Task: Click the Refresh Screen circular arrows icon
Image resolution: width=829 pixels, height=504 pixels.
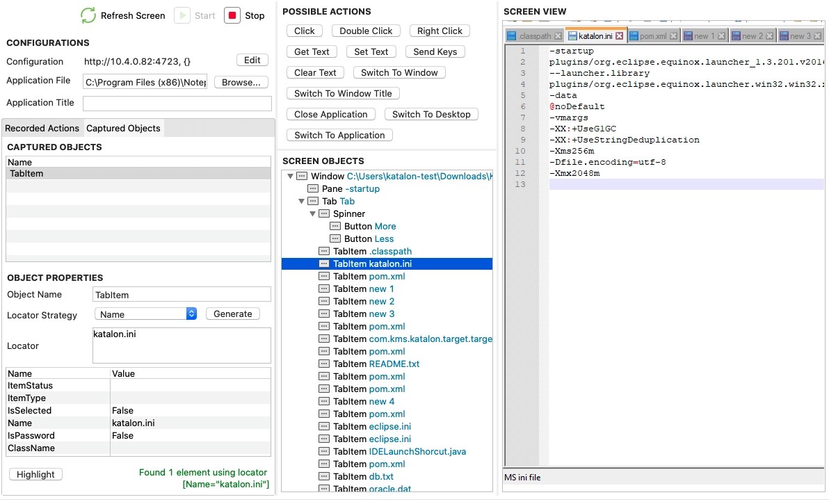Action: pyautogui.click(x=89, y=15)
